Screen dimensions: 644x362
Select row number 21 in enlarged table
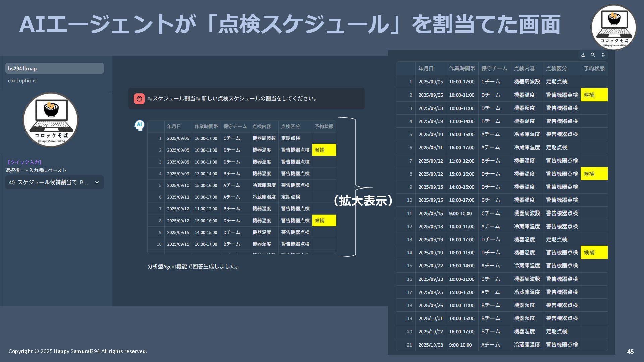point(409,345)
